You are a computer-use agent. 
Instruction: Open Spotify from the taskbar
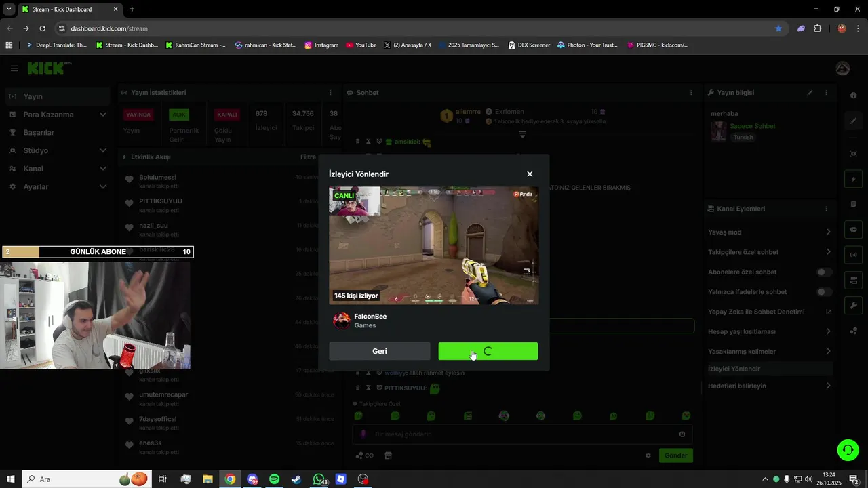274,479
